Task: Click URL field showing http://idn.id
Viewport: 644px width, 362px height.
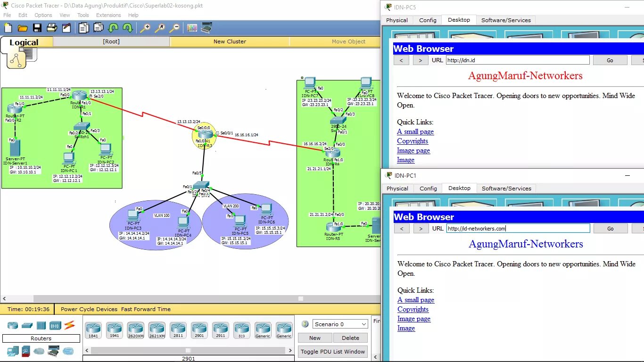Action: (518, 60)
